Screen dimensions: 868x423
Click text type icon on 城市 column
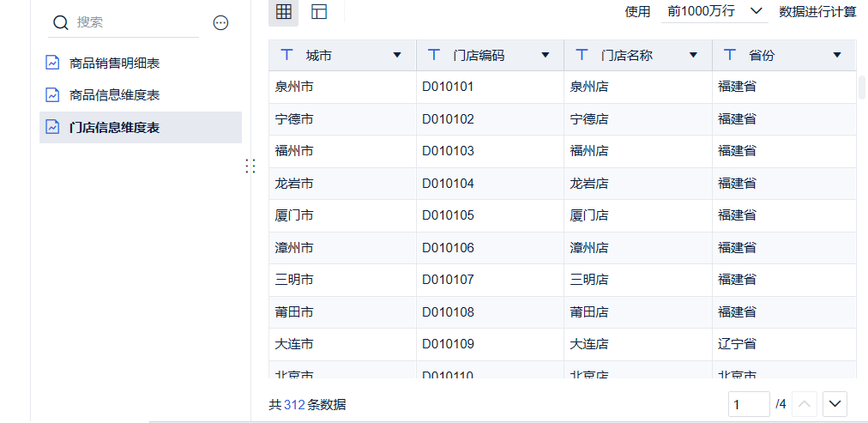click(x=287, y=55)
